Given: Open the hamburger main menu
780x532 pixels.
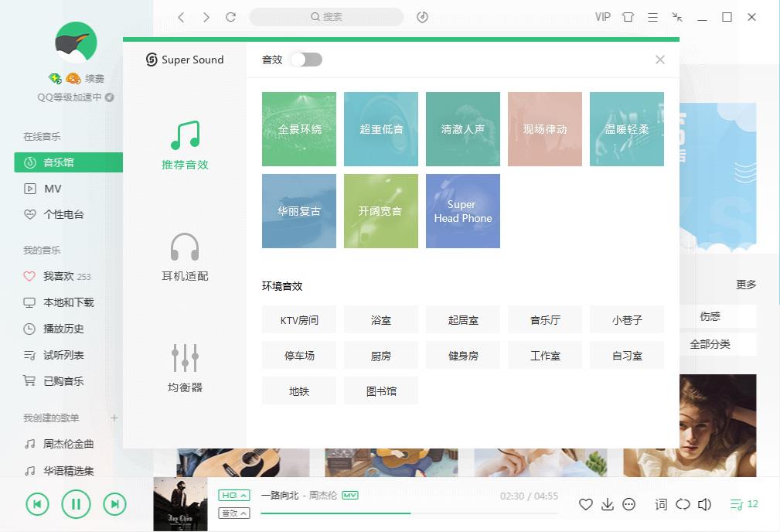Looking at the screenshot, I should [x=652, y=16].
